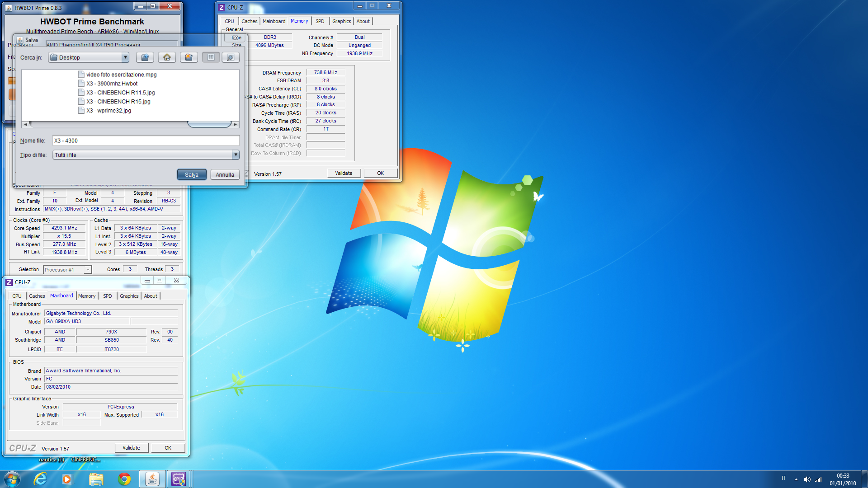This screenshot has width=868, height=488.
Task: Launch Internet Explorer from the taskbar
Action: tap(40, 479)
